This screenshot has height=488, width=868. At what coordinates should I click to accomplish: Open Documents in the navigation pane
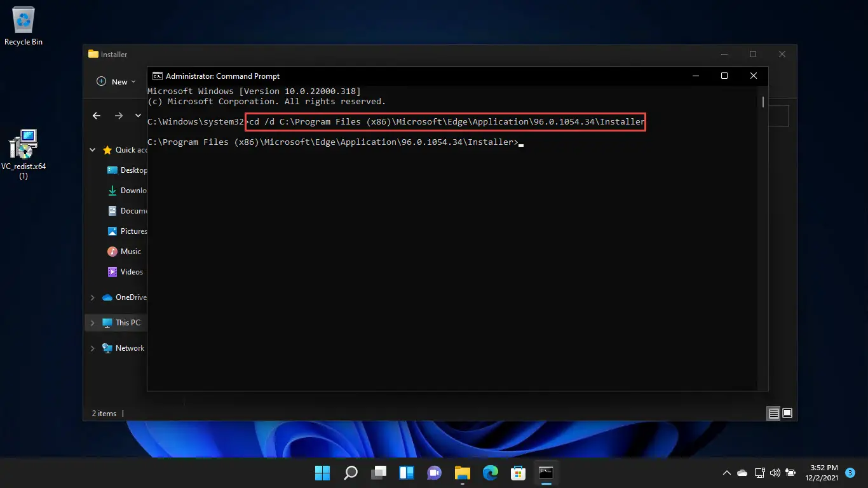click(126, 211)
